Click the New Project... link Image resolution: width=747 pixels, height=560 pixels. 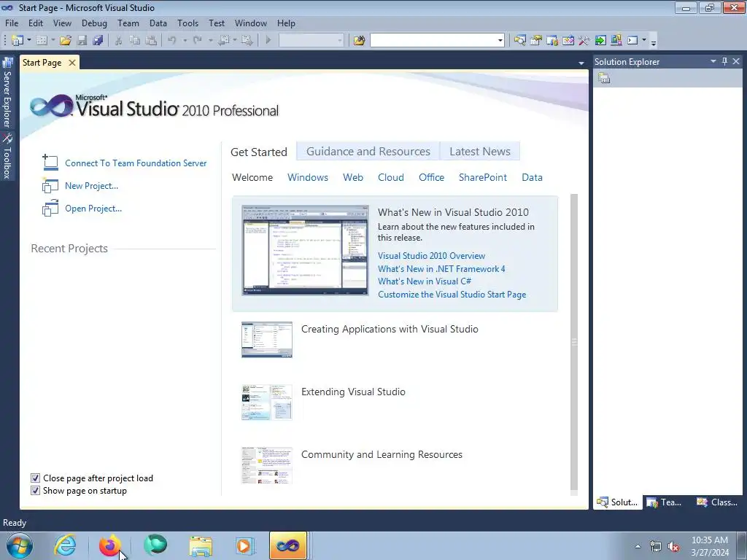tap(91, 186)
